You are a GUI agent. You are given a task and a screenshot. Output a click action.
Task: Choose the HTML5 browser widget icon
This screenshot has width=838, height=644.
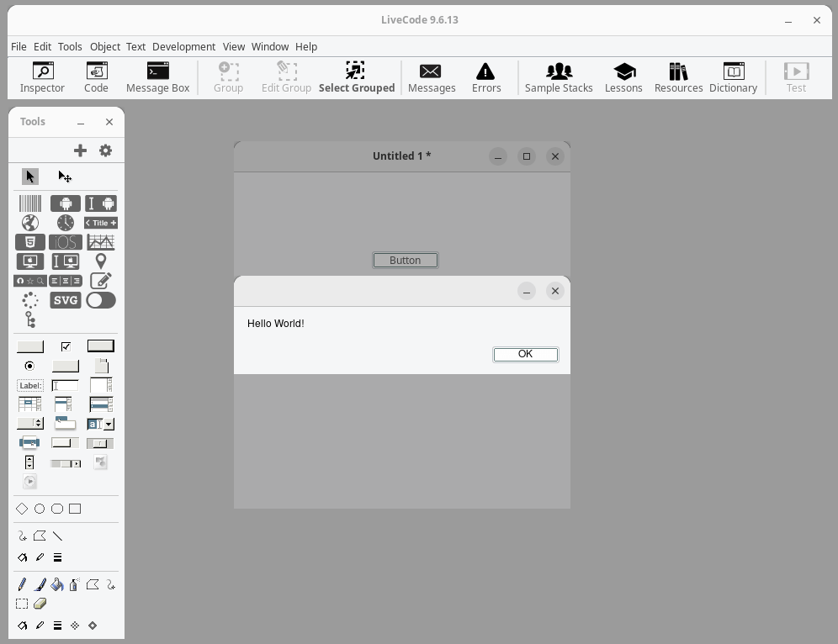pyautogui.click(x=29, y=242)
